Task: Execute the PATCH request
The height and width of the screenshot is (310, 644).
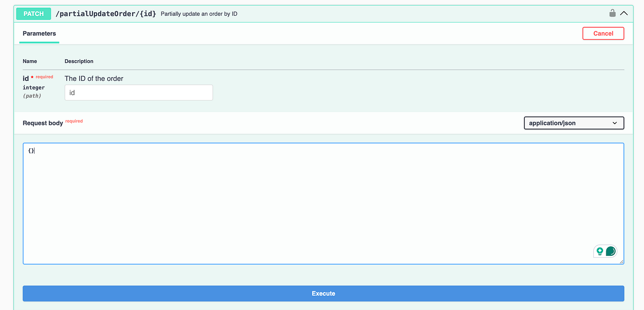Action: [323, 293]
